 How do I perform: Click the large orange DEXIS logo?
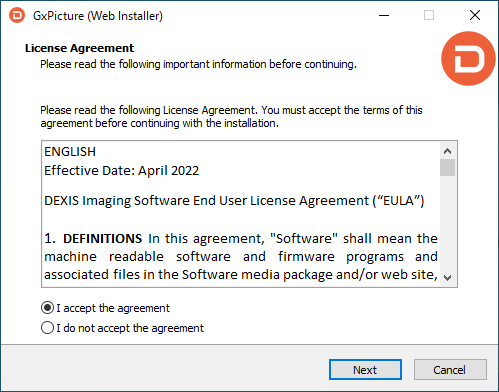pos(468,59)
